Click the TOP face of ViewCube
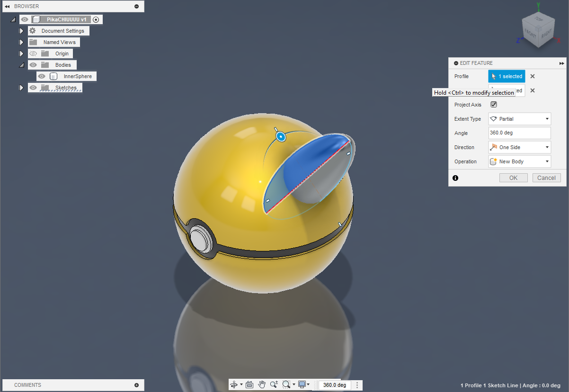 539,19
